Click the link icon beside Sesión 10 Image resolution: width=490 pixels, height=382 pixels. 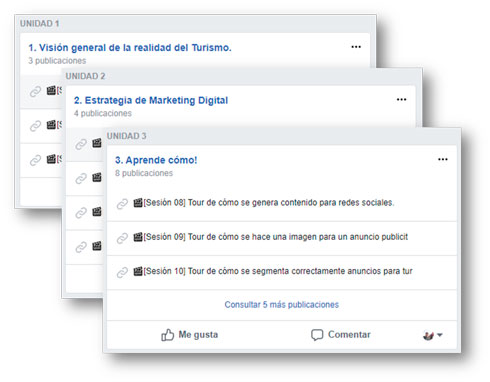coord(122,272)
